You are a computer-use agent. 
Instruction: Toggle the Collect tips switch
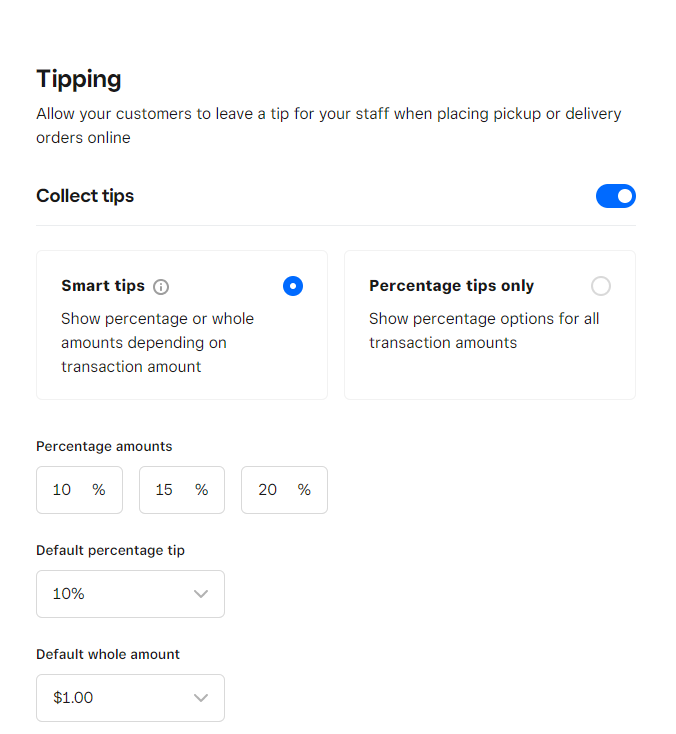click(615, 196)
